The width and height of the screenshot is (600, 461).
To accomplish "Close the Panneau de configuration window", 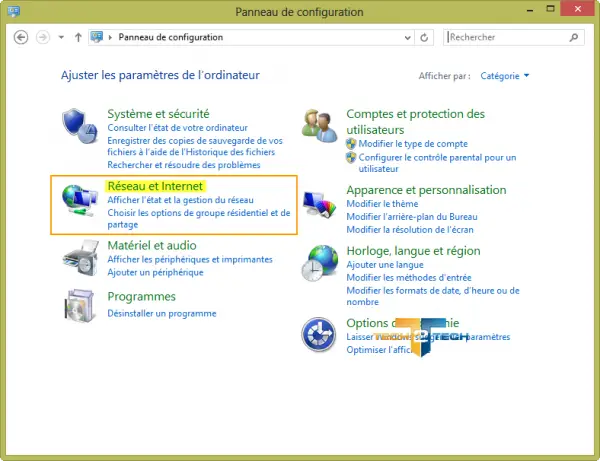I will 578,9.
